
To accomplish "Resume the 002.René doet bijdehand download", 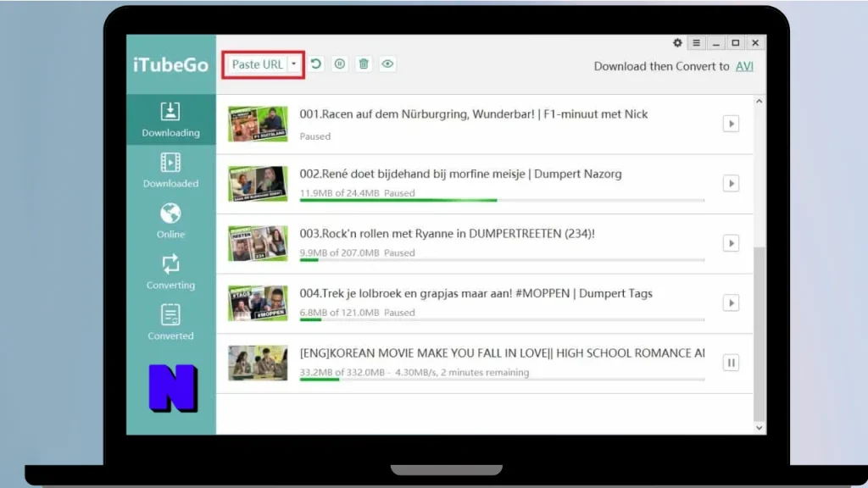I will click(x=731, y=184).
